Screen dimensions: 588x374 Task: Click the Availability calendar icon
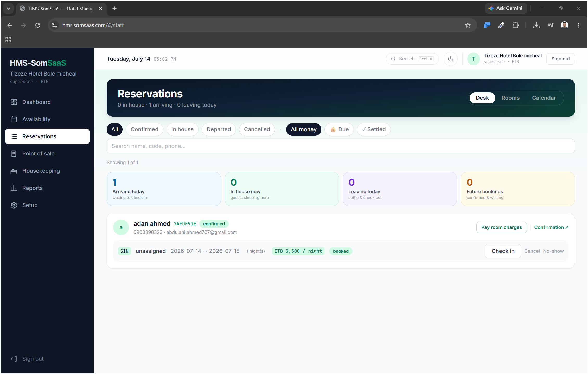14,119
